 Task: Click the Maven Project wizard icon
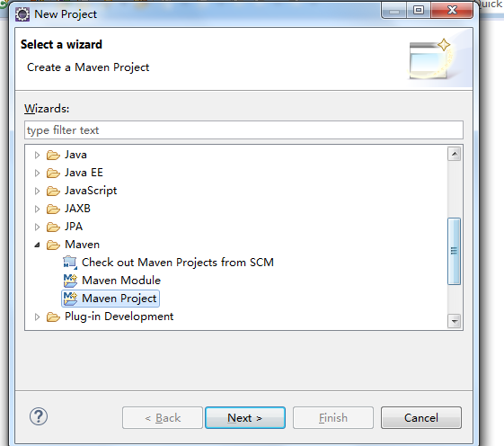[70, 299]
